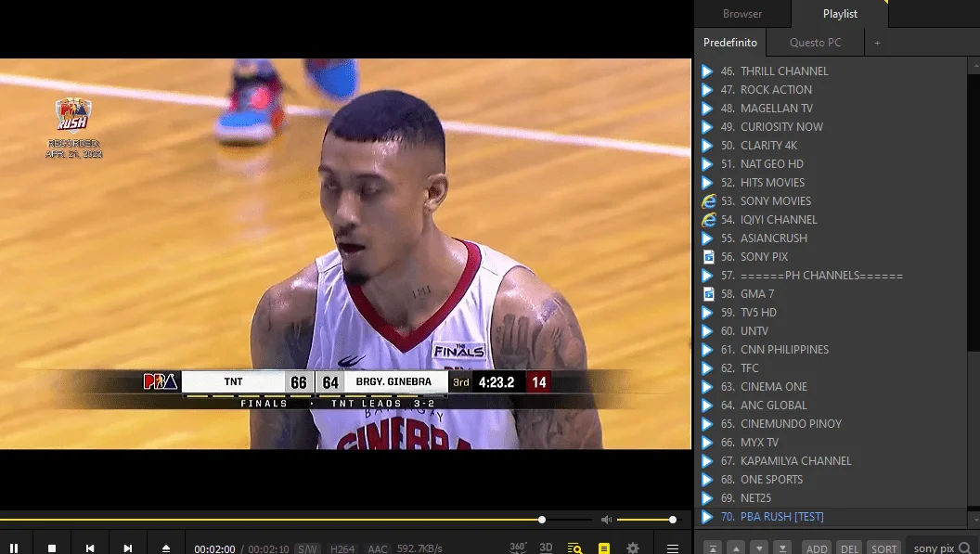Click the file icon beside GMA 7
Viewport: 980px width, 554px height.
708,294
